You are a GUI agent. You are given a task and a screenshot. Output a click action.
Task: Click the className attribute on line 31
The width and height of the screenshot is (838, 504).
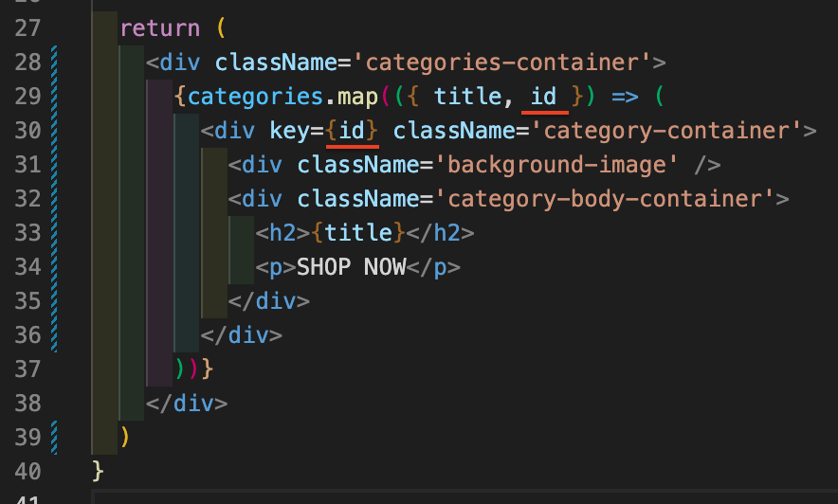coord(358,166)
